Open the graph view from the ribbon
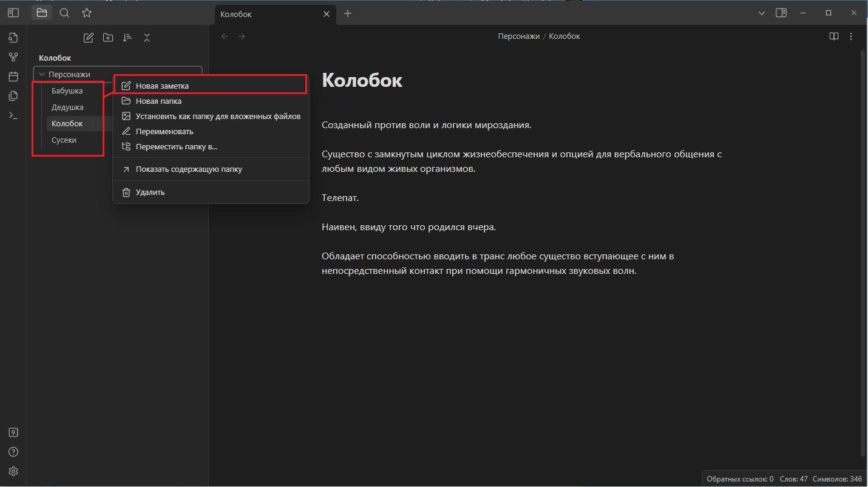The image size is (868, 487). point(13,57)
